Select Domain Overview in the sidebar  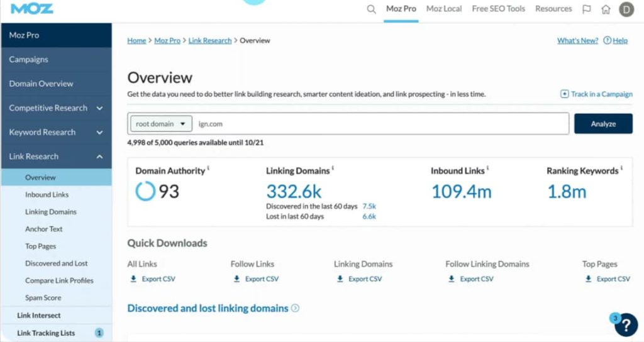click(56, 84)
